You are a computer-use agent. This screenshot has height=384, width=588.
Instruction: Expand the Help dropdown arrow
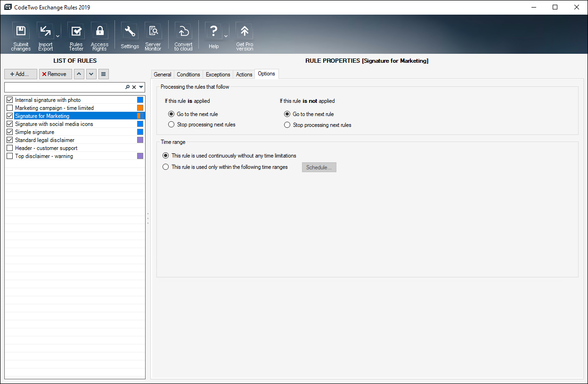pyautogui.click(x=226, y=36)
